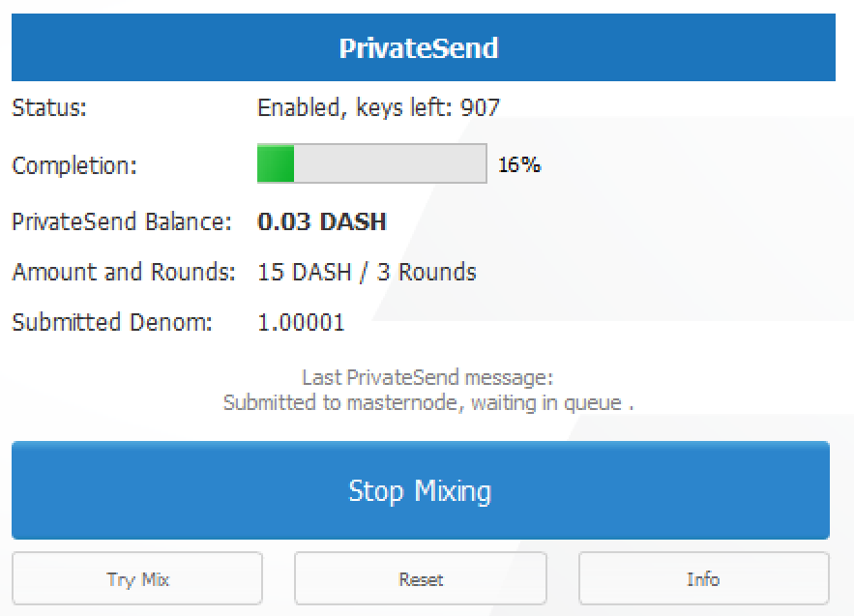Click the Submitted Denom label
854x616 pixels.
point(112,323)
